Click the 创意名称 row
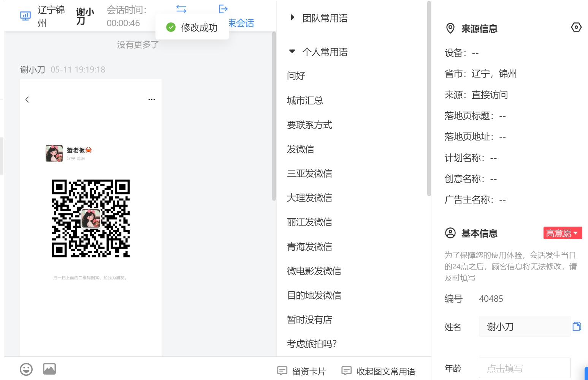The image size is (588, 380). coord(471,179)
